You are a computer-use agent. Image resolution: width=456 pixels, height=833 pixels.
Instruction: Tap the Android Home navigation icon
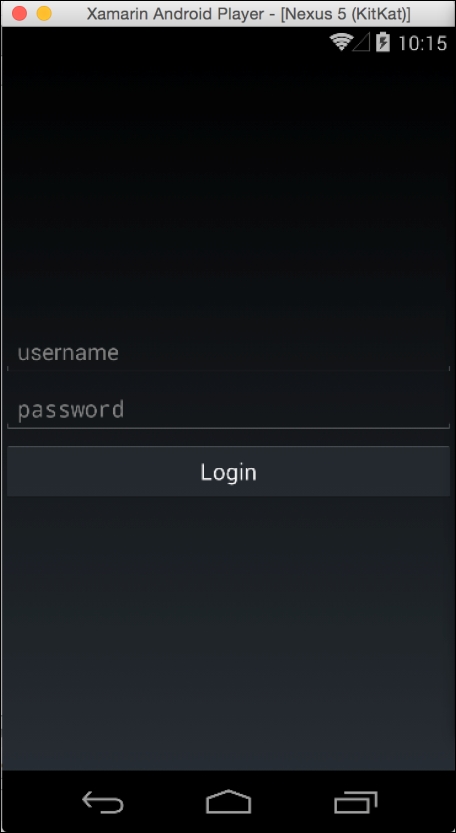point(228,802)
